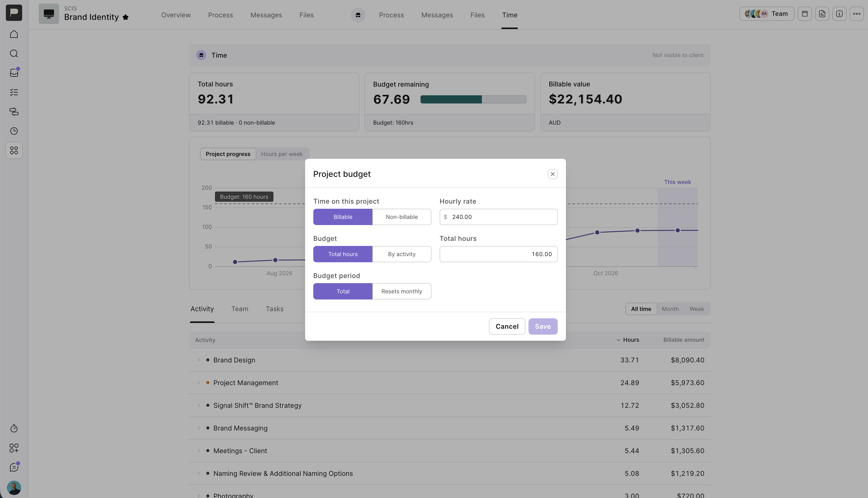Expand the Project Management activity row
This screenshot has height=498, width=868.
click(x=199, y=383)
